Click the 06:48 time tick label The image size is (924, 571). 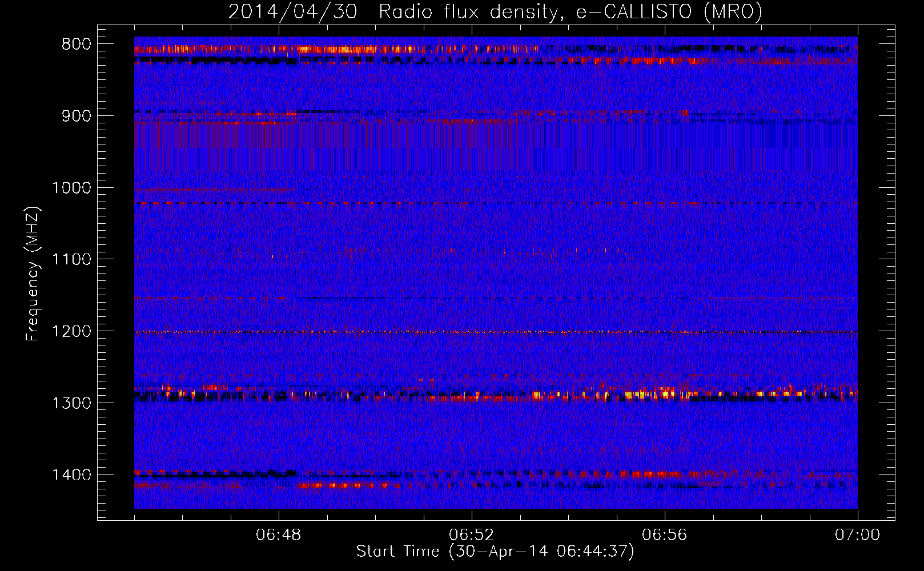click(279, 535)
